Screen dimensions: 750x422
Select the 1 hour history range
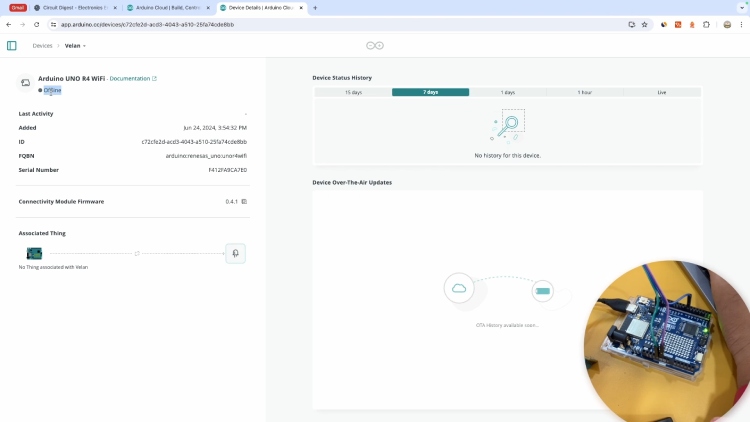click(585, 92)
